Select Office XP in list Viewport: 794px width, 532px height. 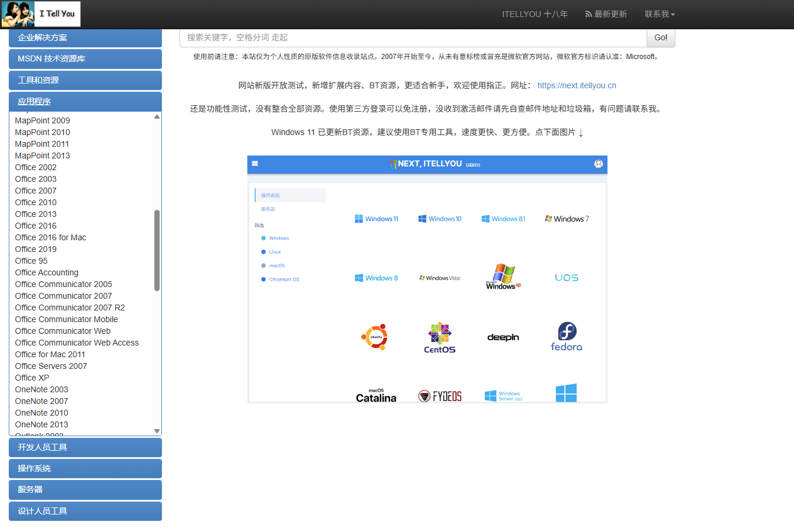click(32, 378)
